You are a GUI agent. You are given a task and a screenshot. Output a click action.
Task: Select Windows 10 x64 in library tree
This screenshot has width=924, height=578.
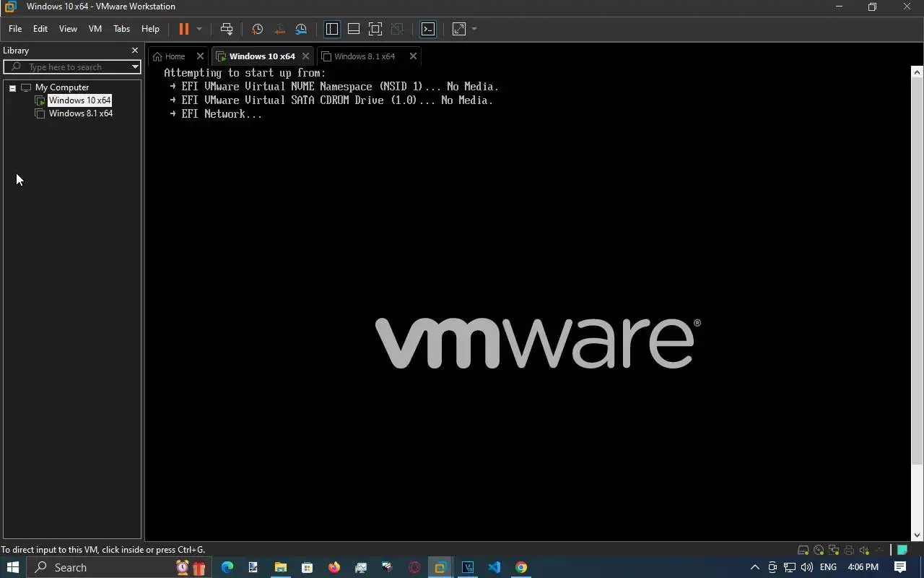(x=79, y=100)
